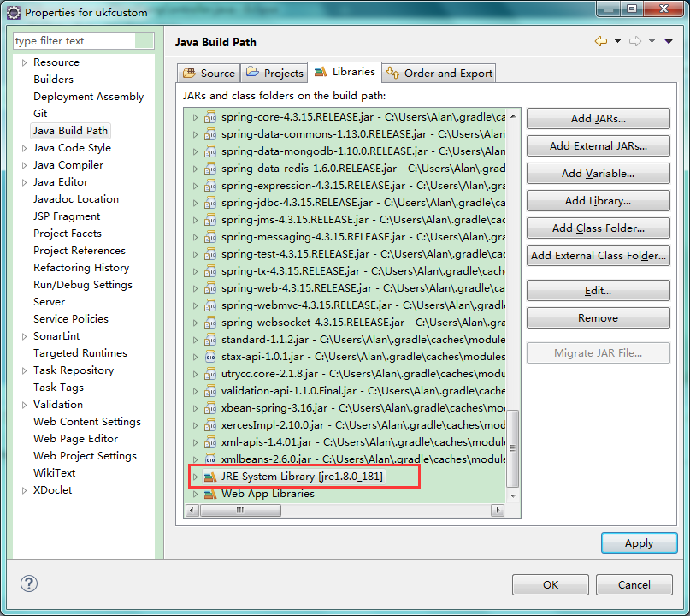Image resolution: width=690 pixels, height=616 pixels.
Task: Click Add External Class Folder... button
Action: pos(598,255)
